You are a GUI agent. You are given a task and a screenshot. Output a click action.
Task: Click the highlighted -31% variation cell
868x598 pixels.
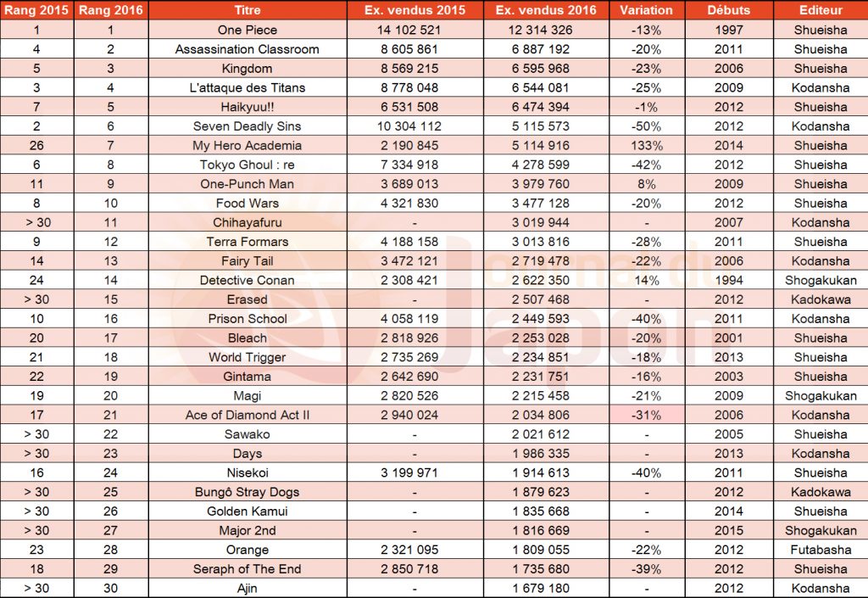click(646, 415)
